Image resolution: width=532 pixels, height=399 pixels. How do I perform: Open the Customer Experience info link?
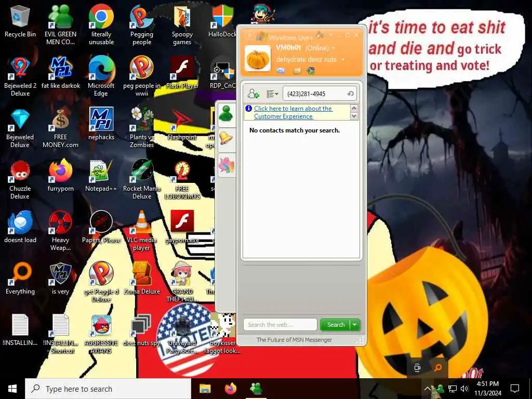click(293, 112)
